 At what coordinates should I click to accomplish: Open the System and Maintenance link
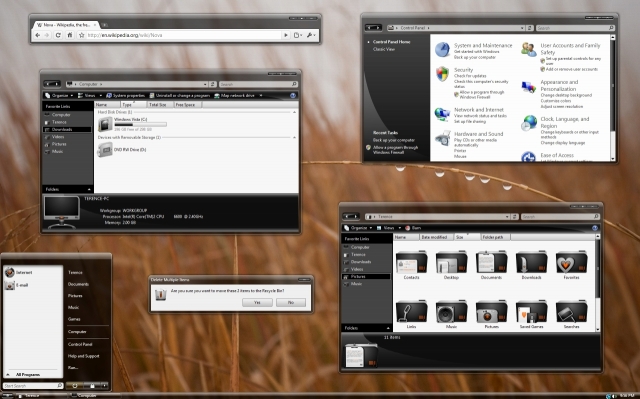(x=483, y=46)
